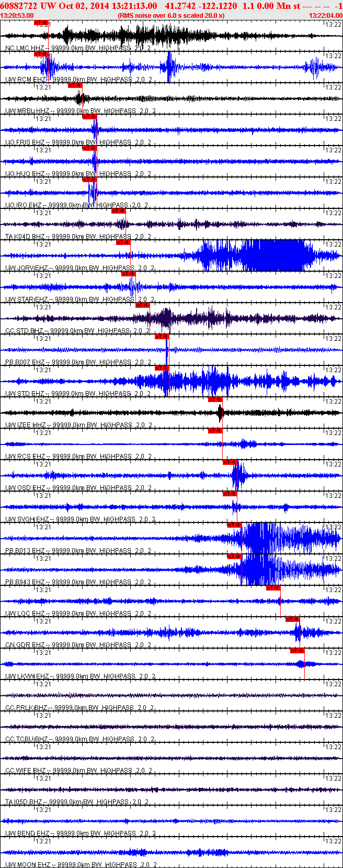
Task: Click the red pick marker on UW IZEE trace
Action: [x=215, y=399]
